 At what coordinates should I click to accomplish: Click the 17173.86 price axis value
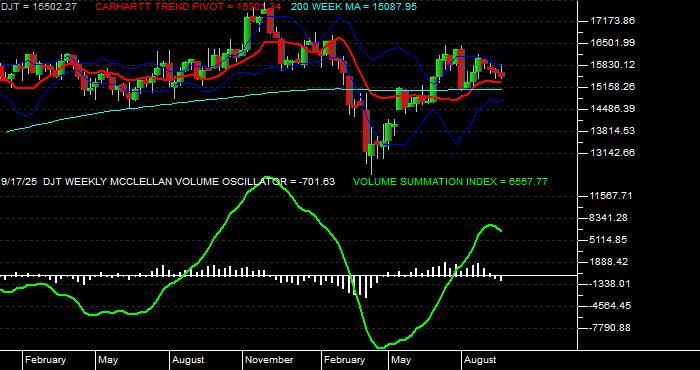point(612,21)
